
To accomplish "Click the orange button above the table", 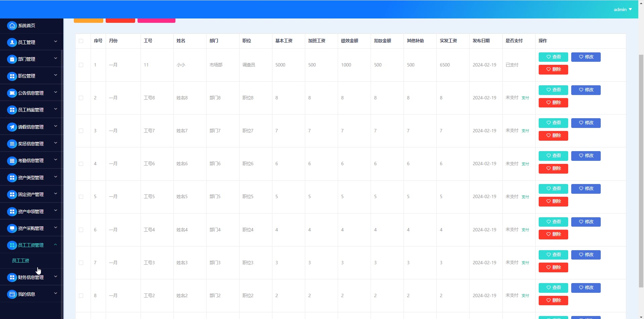I will click(x=89, y=20).
